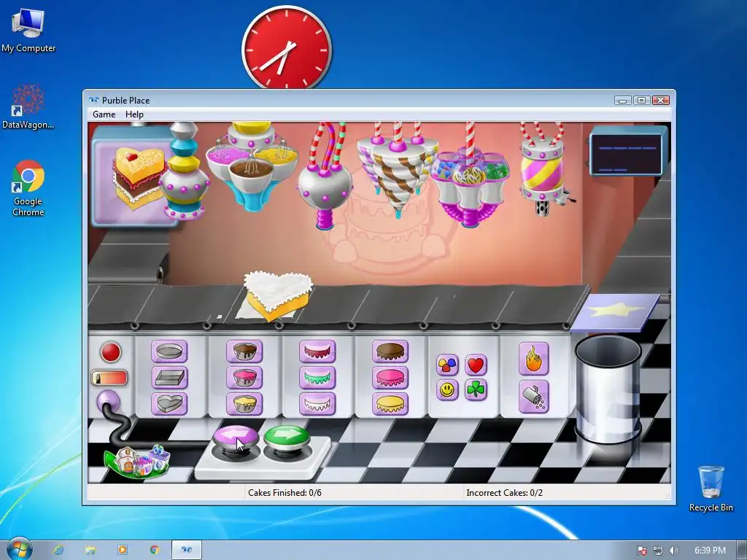
Task: Minimize the Purble Place window
Action: click(x=622, y=101)
